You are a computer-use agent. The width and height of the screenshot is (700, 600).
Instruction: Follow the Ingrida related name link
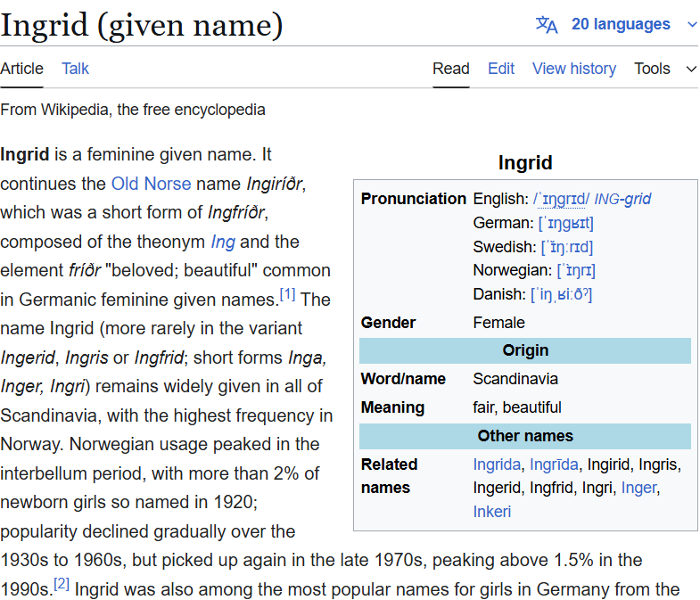497,464
